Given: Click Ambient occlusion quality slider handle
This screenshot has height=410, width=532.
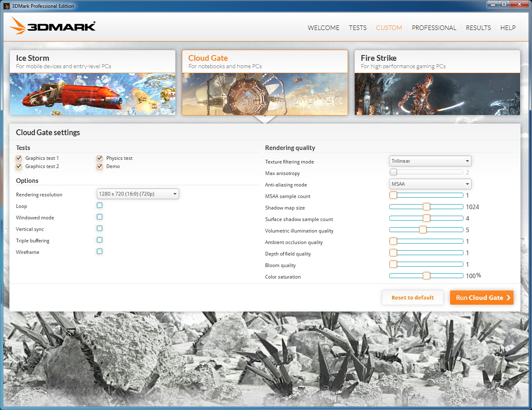Looking at the screenshot, I should (393, 241).
